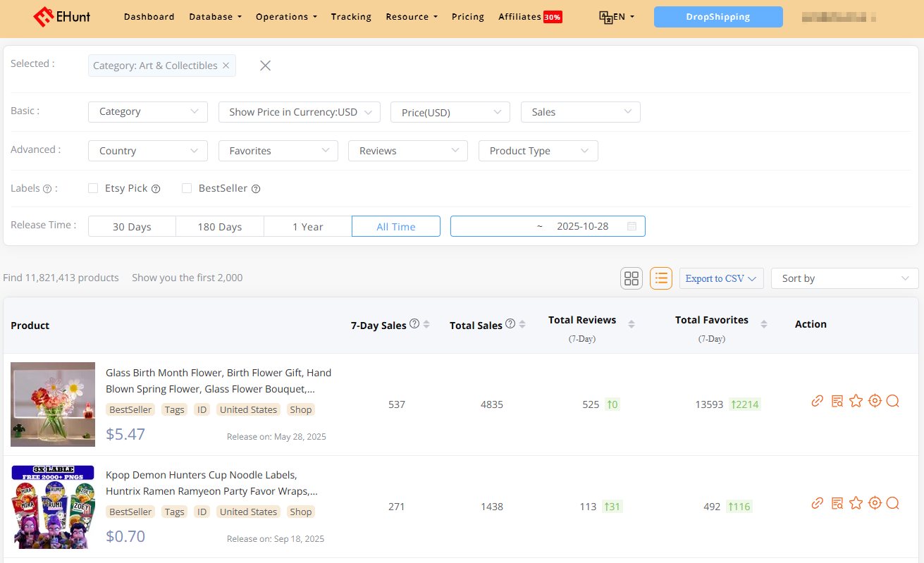Viewport: 924px width, 563px height.
Task: Select the active list view icon
Action: (x=660, y=278)
